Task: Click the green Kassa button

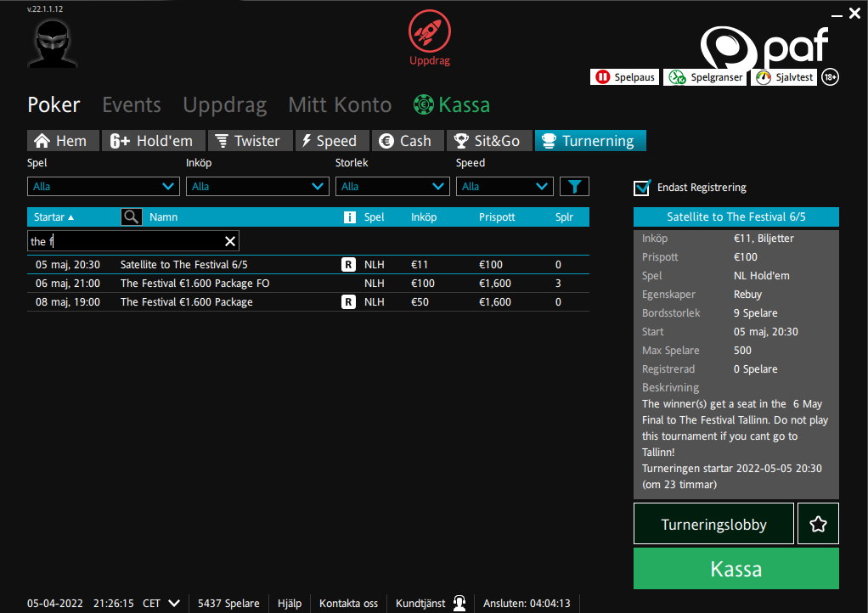Action: 736,569
